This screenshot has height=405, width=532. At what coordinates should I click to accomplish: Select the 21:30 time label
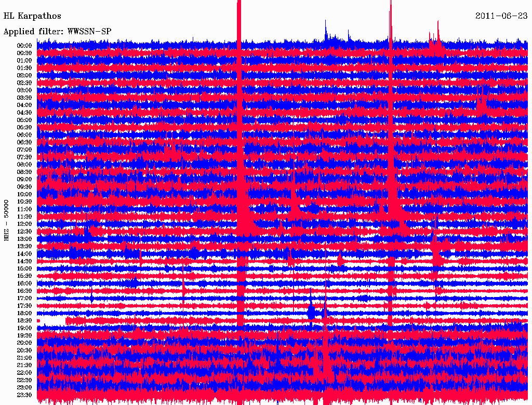[x=24, y=365]
